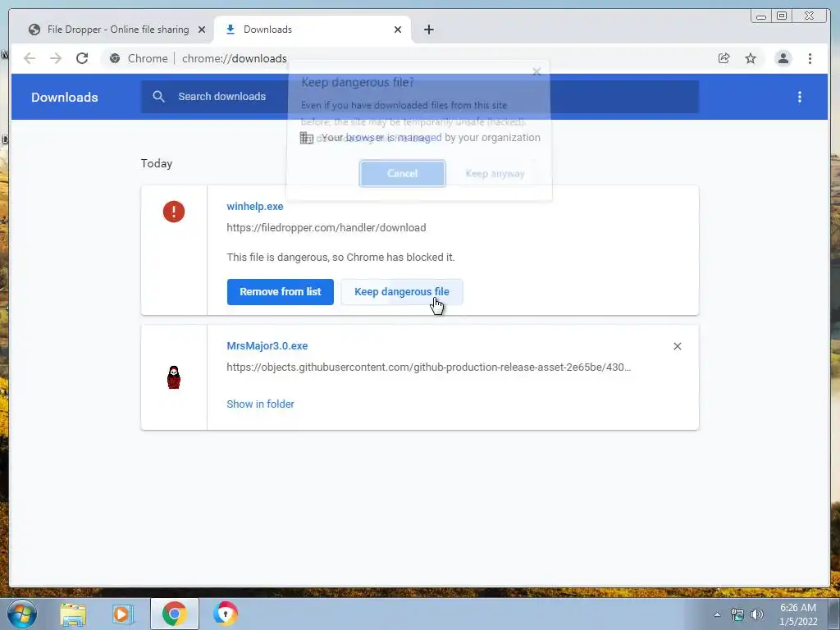Open the Chrome three-dot menu
The height and width of the screenshot is (630, 840).
point(810,58)
